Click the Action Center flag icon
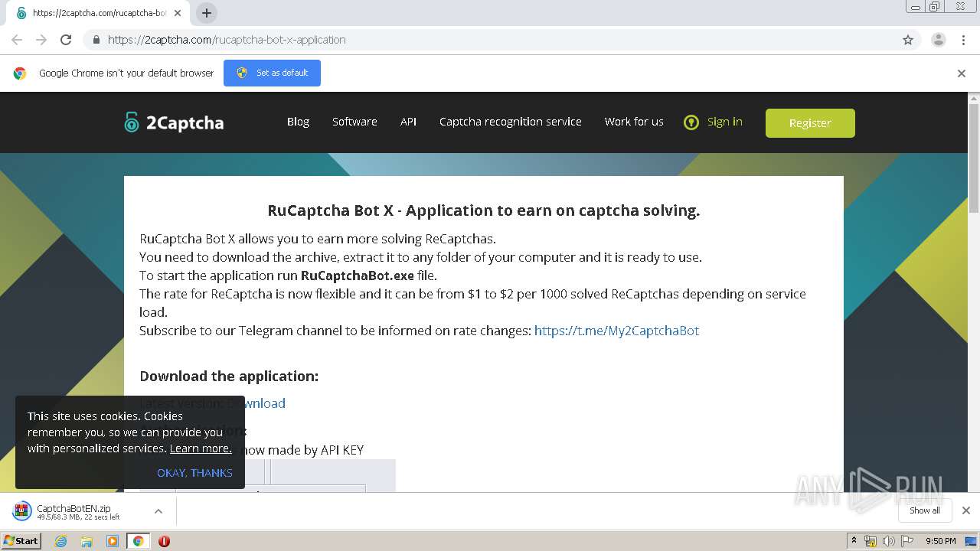 pos(907,541)
